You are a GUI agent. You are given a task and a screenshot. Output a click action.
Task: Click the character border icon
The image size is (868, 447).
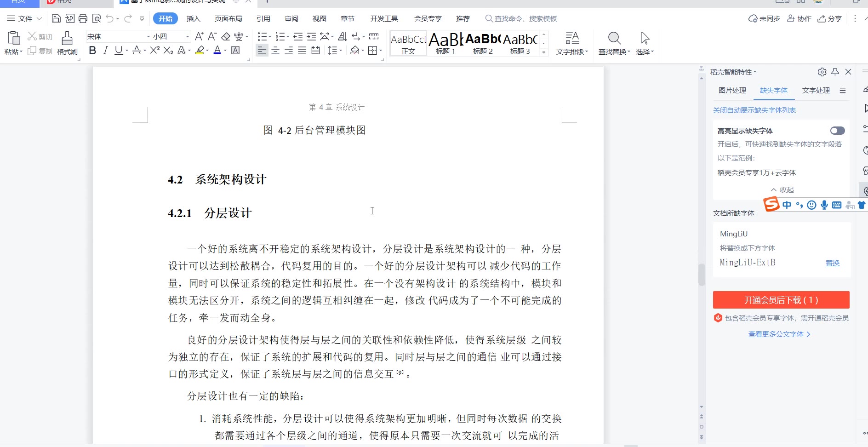click(x=235, y=50)
